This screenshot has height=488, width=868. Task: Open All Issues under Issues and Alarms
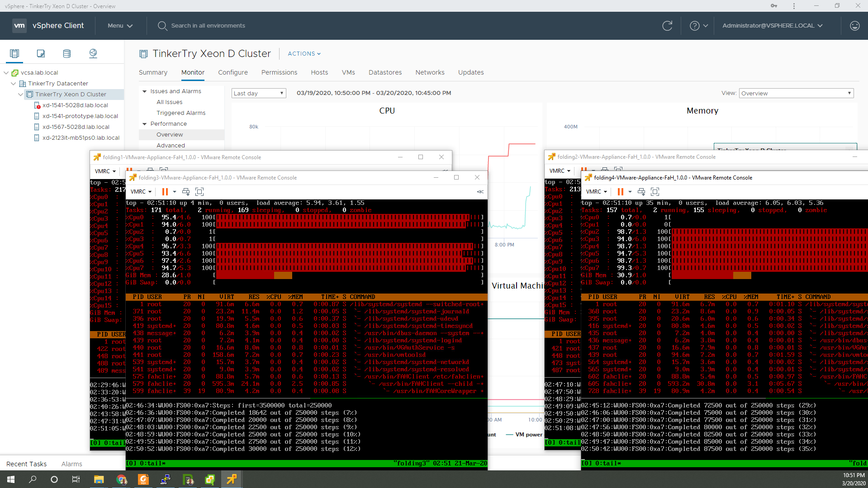point(170,102)
